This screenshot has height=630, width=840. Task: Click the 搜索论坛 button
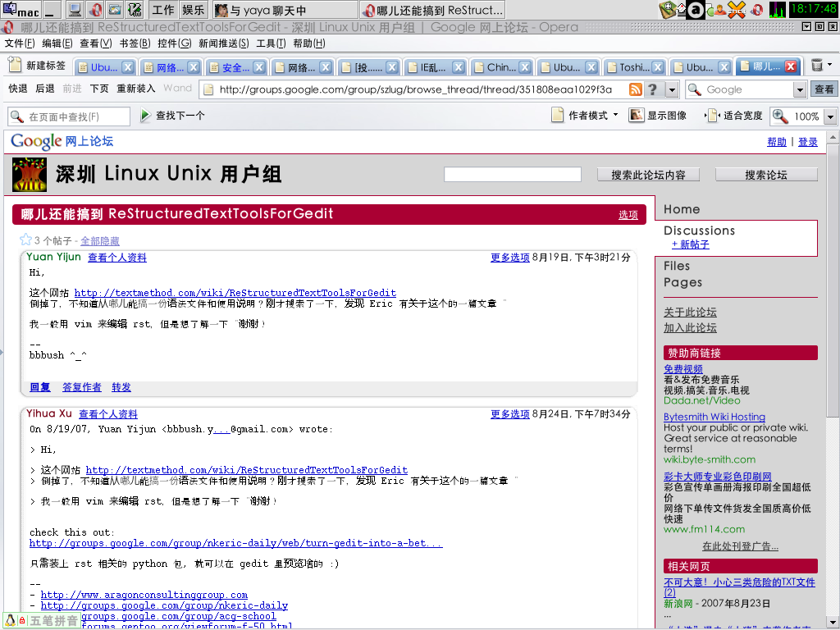click(x=766, y=175)
